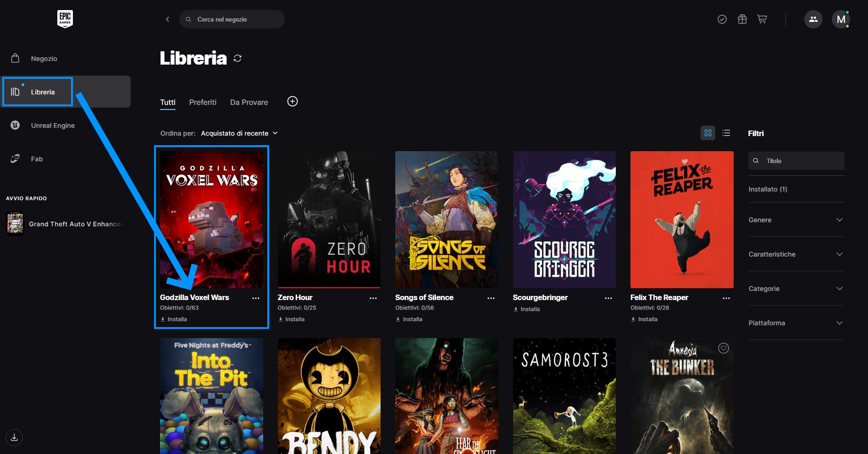
Task: Open the friends list icon
Action: pos(813,19)
